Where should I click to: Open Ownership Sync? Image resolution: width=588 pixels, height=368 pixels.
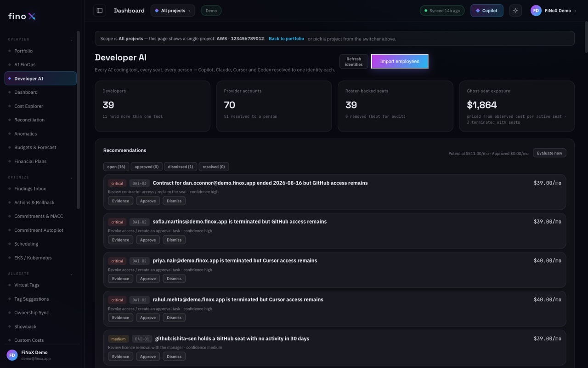(x=40, y=313)
